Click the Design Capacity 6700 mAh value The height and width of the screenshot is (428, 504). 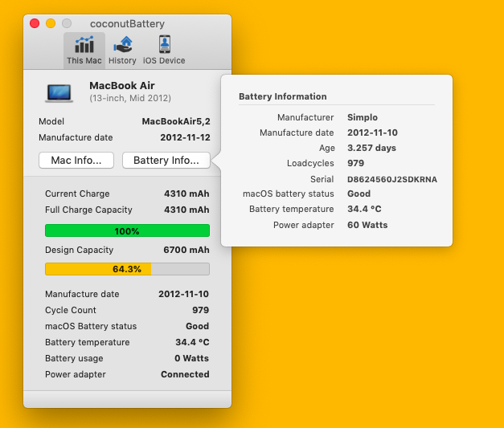(186, 250)
